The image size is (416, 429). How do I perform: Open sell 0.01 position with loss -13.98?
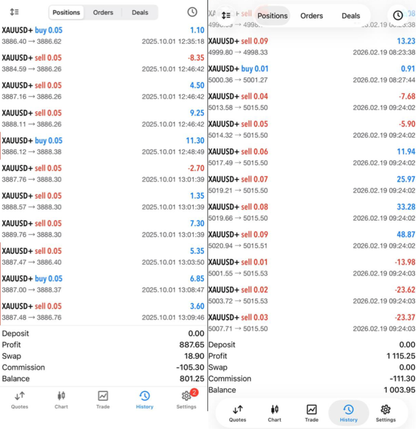[x=312, y=268]
